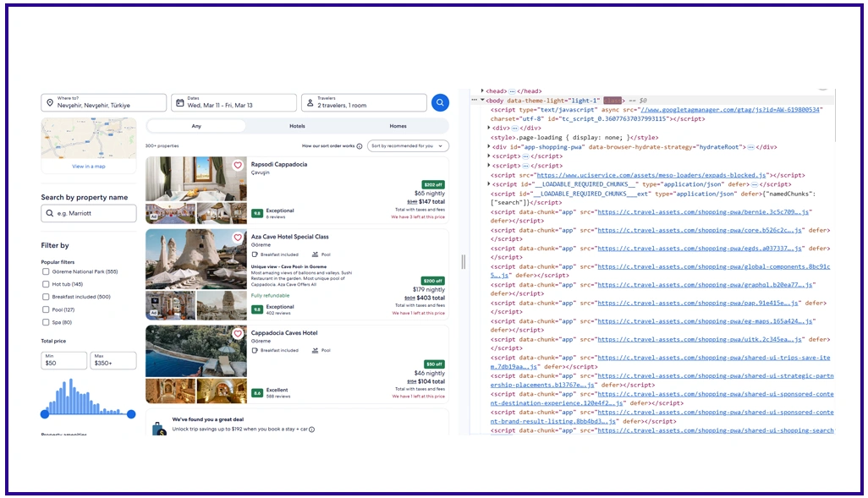Screen dimensions: 868x498
Task: Click the blue search magnifier button
Action: click(440, 102)
